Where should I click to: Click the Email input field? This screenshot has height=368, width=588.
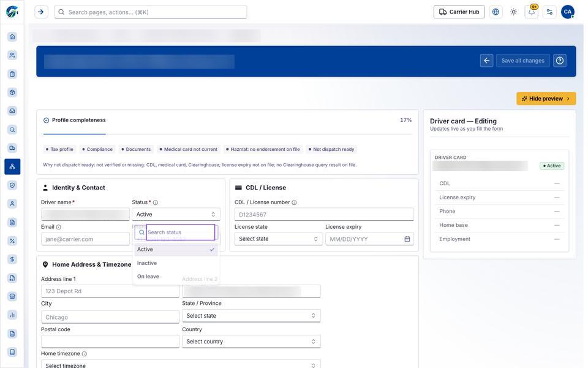pos(85,239)
